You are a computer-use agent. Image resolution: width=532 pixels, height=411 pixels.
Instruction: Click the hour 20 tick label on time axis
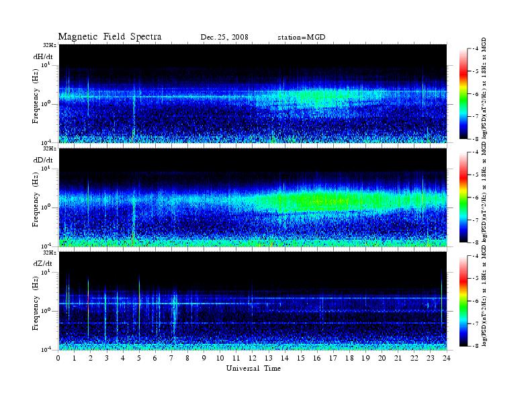[x=382, y=358]
